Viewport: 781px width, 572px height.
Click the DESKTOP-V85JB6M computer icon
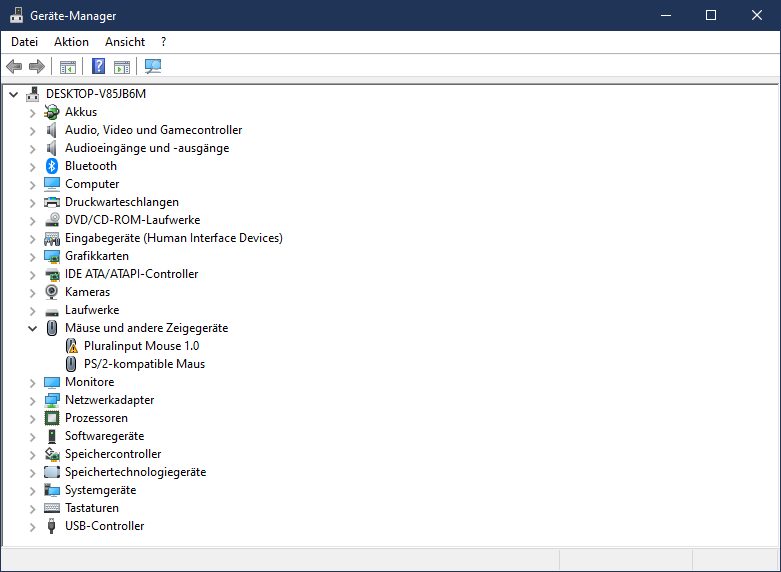pyautogui.click(x=32, y=94)
